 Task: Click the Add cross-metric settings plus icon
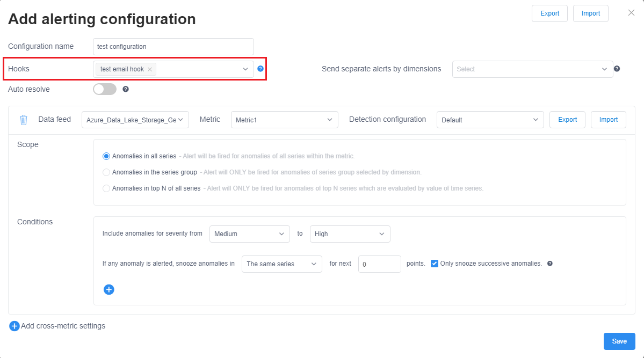click(x=15, y=326)
